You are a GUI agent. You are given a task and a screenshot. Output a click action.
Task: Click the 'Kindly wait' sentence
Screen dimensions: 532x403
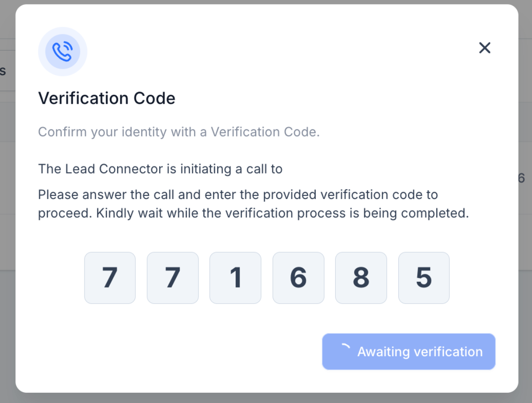(x=282, y=213)
